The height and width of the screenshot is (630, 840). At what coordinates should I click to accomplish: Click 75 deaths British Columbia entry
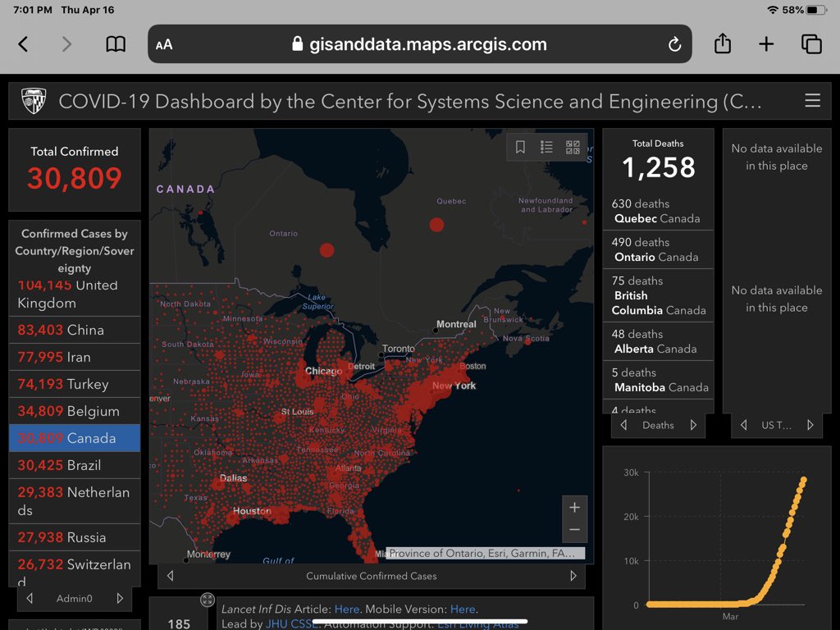pyautogui.click(x=658, y=295)
